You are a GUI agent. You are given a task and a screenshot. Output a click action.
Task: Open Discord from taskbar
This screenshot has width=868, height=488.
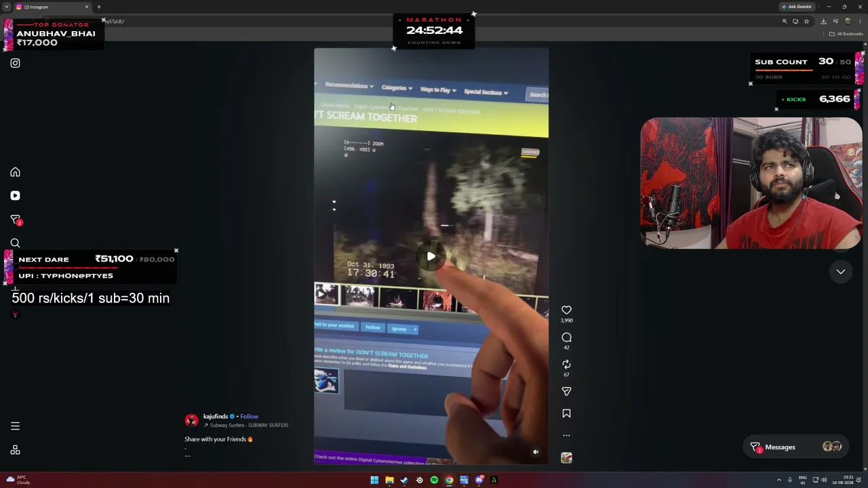[x=479, y=481]
